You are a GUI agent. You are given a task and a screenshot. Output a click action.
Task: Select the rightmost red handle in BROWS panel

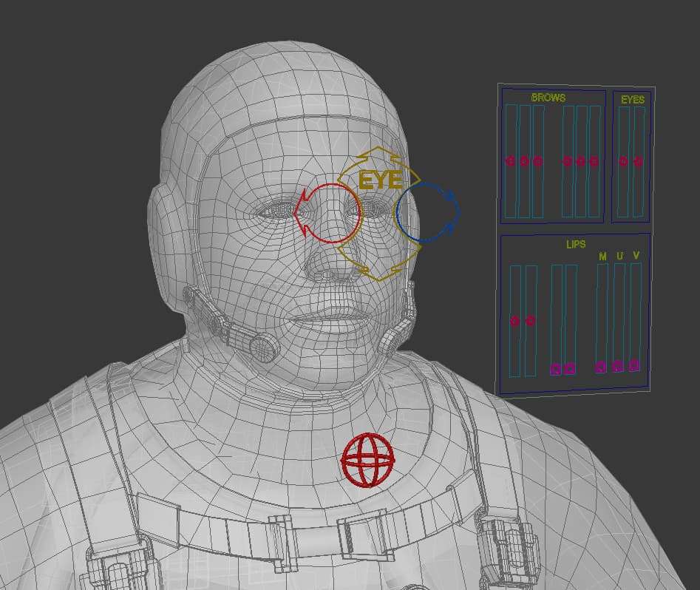tap(593, 161)
